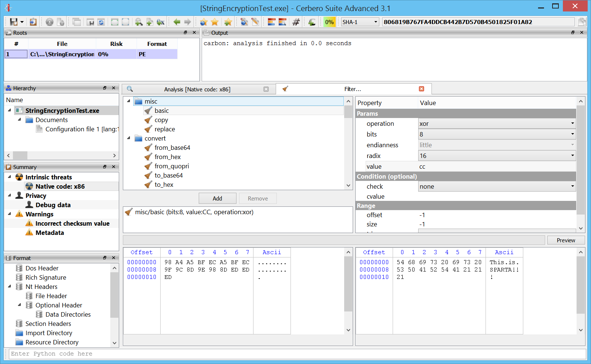The height and width of the screenshot is (364, 591).
Task: Click the save-window layout toolbar icon
Action: [x=90, y=22]
